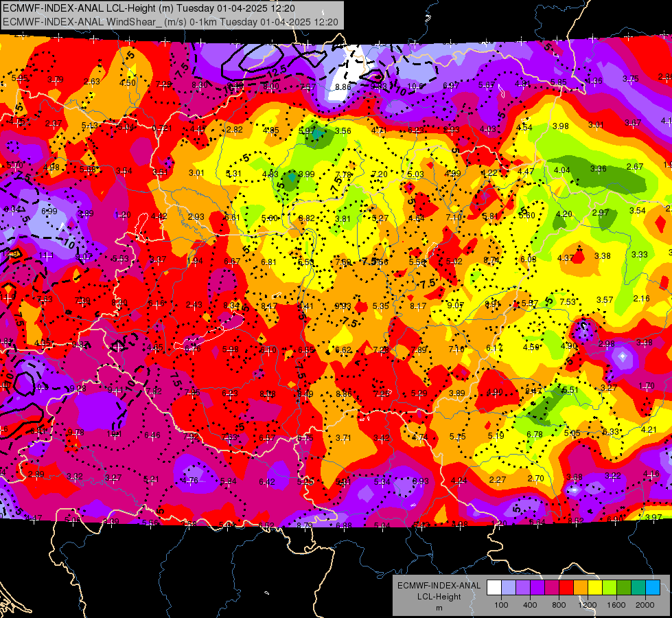The image size is (672, 618).
Task: Click the wind shear value 6.08
Action: point(529,259)
